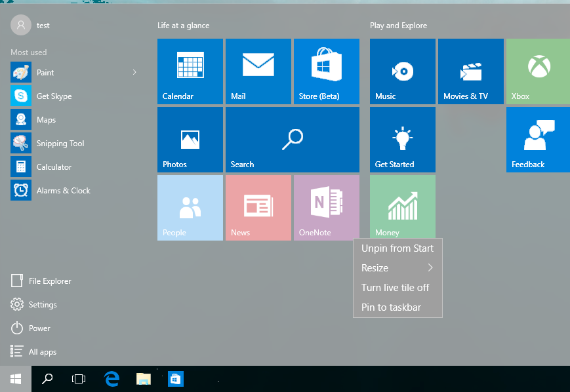Choose Turn live tile off
The height and width of the screenshot is (392, 570).
tap(397, 287)
